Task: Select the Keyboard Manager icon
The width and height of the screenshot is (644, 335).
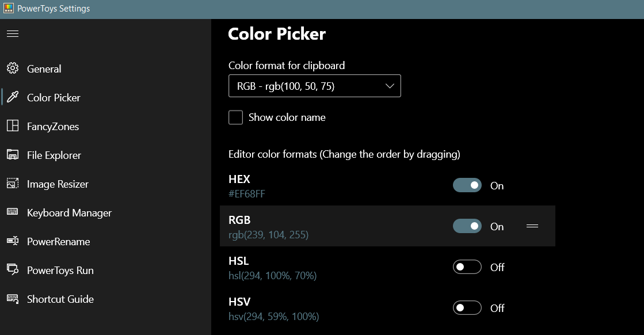Action: (13, 212)
